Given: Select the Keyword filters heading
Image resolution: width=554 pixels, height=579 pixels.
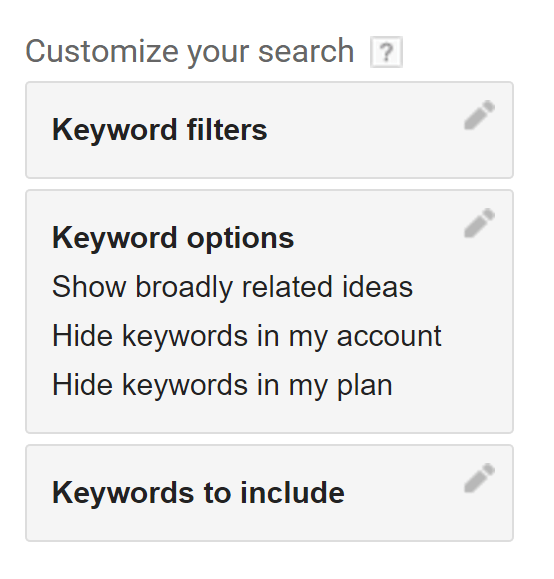Looking at the screenshot, I should coord(160,130).
